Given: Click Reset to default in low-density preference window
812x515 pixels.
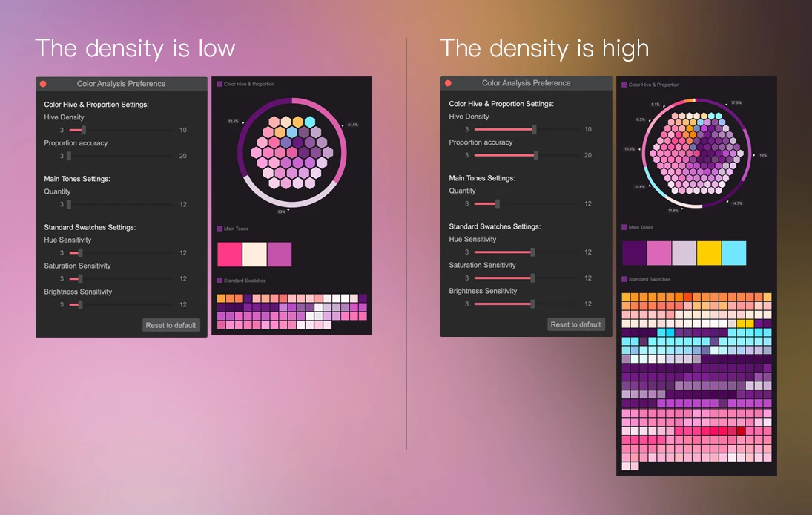Looking at the screenshot, I should [171, 325].
